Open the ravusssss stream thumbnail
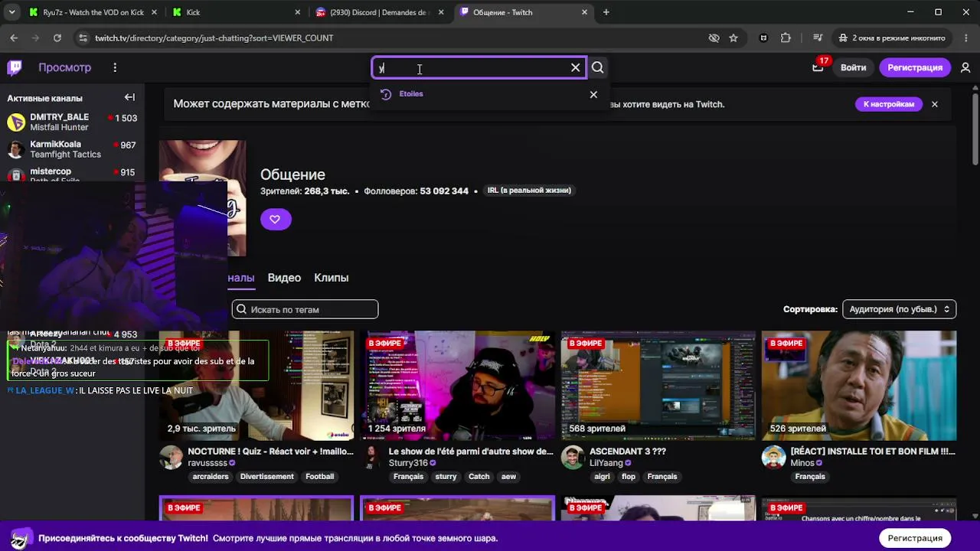 click(x=256, y=386)
